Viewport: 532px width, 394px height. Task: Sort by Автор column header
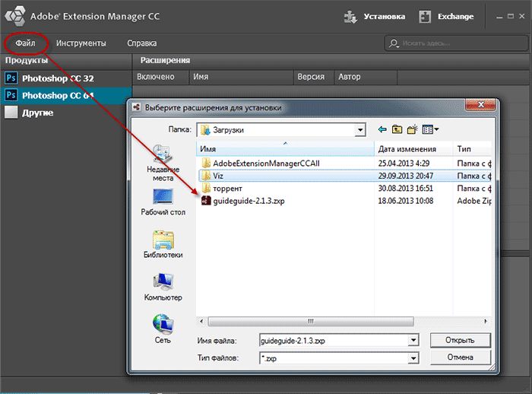[x=366, y=77]
